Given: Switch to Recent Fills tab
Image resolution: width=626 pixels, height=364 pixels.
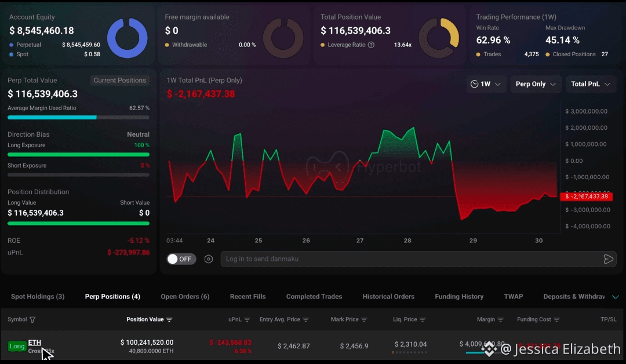Looking at the screenshot, I should pyautogui.click(x=248, y=297).
